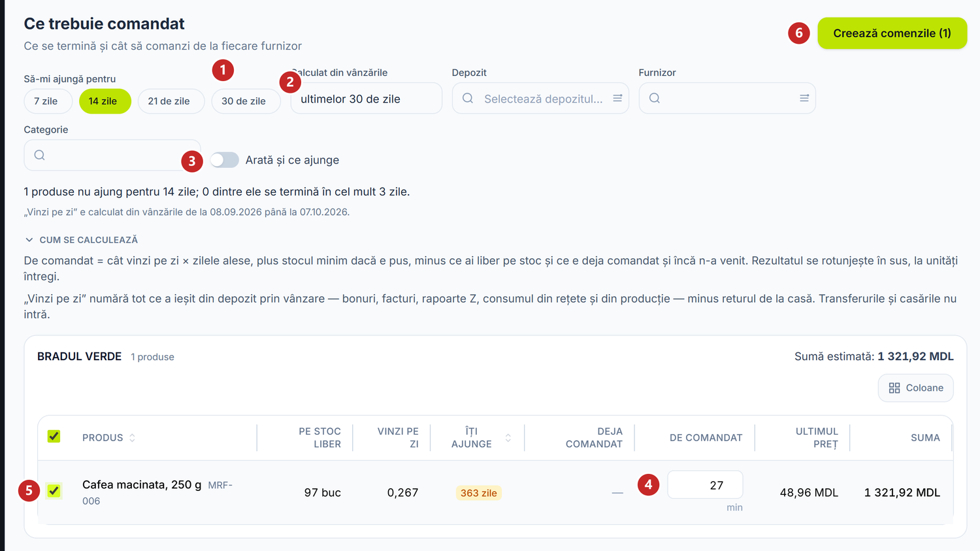Sort by the Îți ajunge column arrows
980x551 pixels.
point(508,438)
